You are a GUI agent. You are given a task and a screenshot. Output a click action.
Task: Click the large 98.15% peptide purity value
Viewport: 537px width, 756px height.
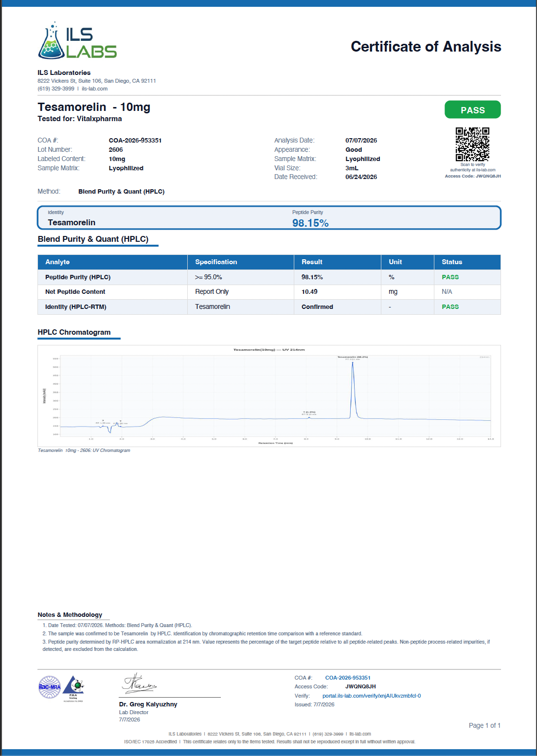point(310,223)
